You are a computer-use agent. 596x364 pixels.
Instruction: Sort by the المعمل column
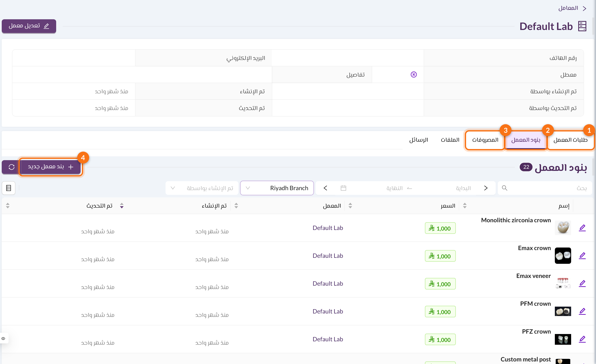click(350, 206)
